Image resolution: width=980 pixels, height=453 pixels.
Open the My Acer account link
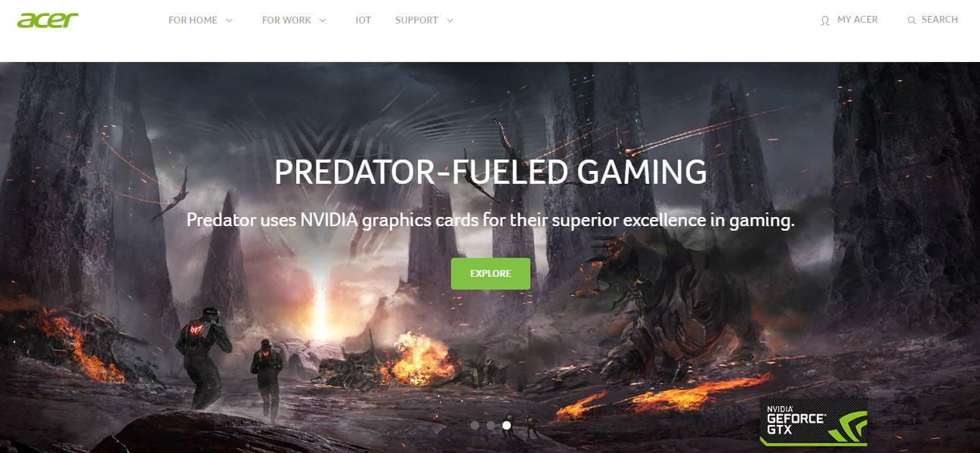(x=858, y=20)
